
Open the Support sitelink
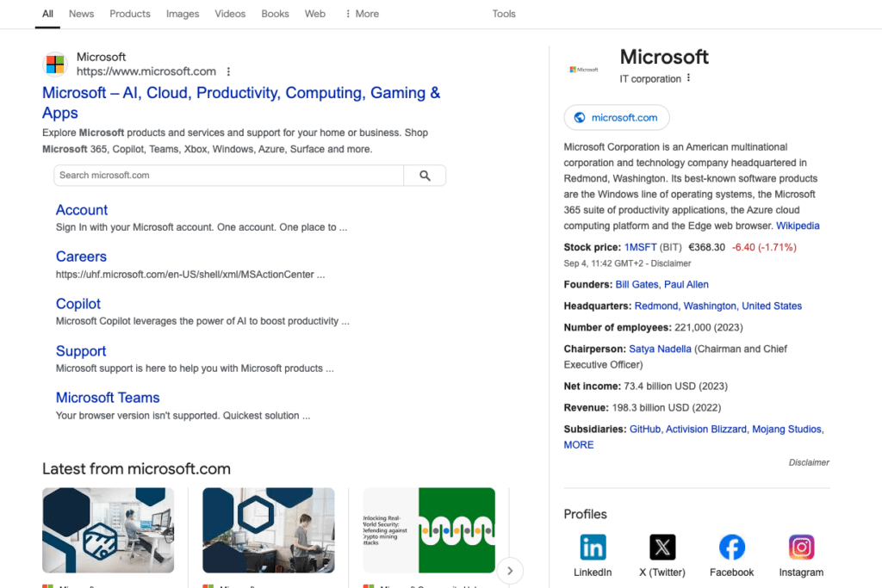(81, 350)
